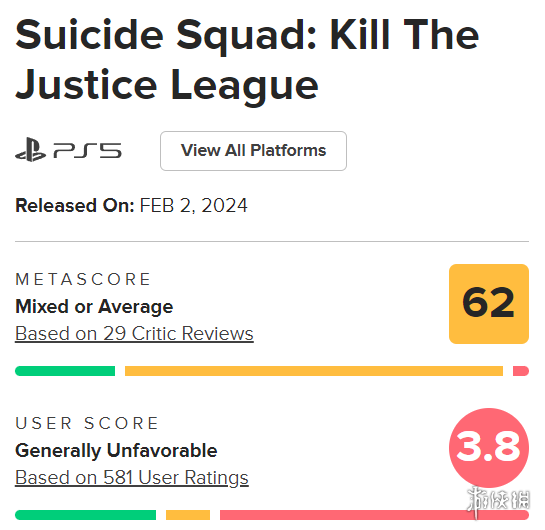Open the View All Platforms button
This screenshot has width=545, height=530.
[x=253, y=151]
